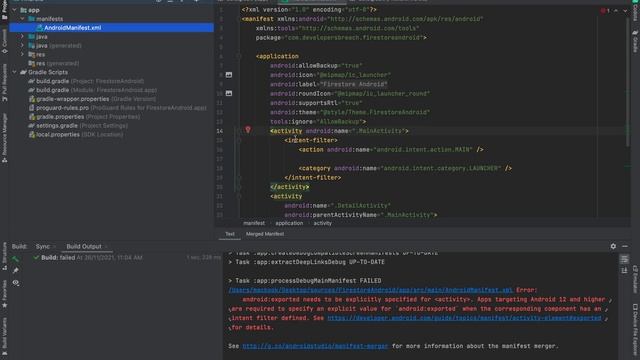
Task: Open the Commit tool window
Action: pyautogui.click(x=4, y=42)
